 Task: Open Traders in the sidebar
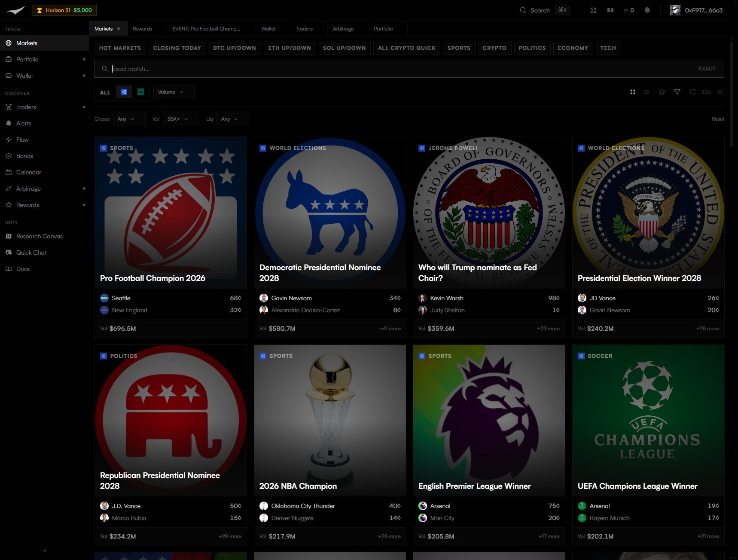coord(45,107)
